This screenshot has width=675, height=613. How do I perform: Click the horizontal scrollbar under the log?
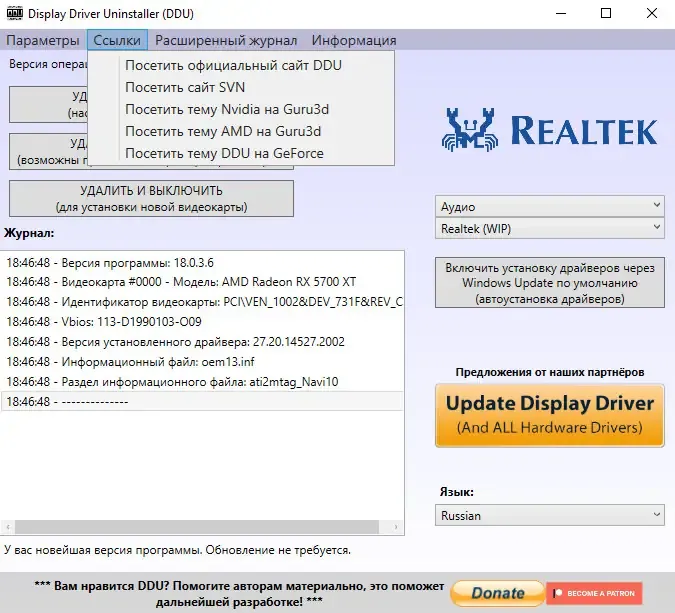(x=197, y=526)
